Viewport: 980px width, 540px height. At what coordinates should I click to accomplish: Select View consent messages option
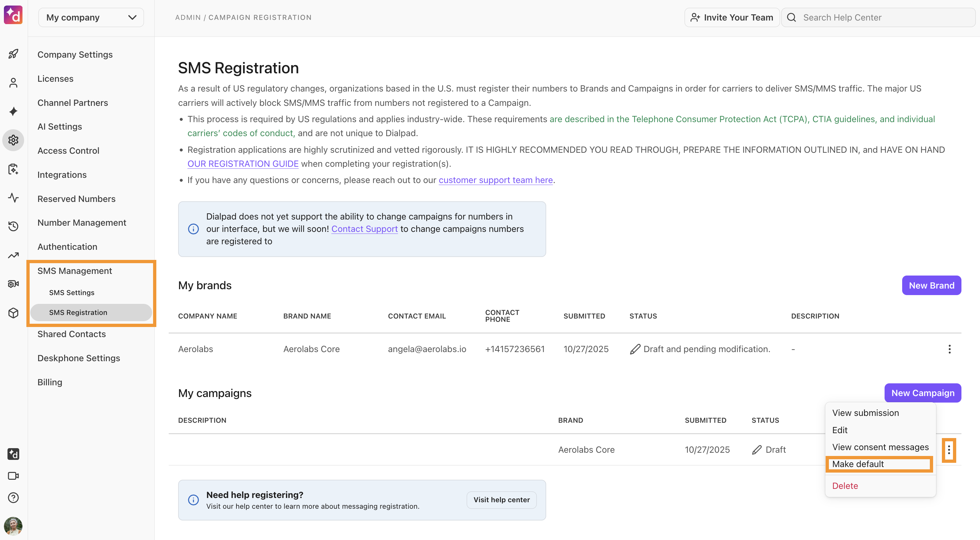880,447
